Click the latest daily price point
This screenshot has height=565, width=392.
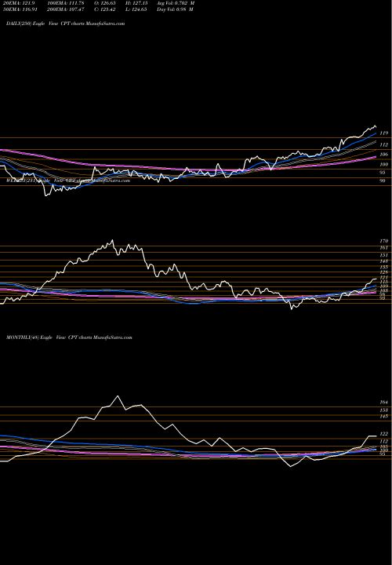[376, 127]
